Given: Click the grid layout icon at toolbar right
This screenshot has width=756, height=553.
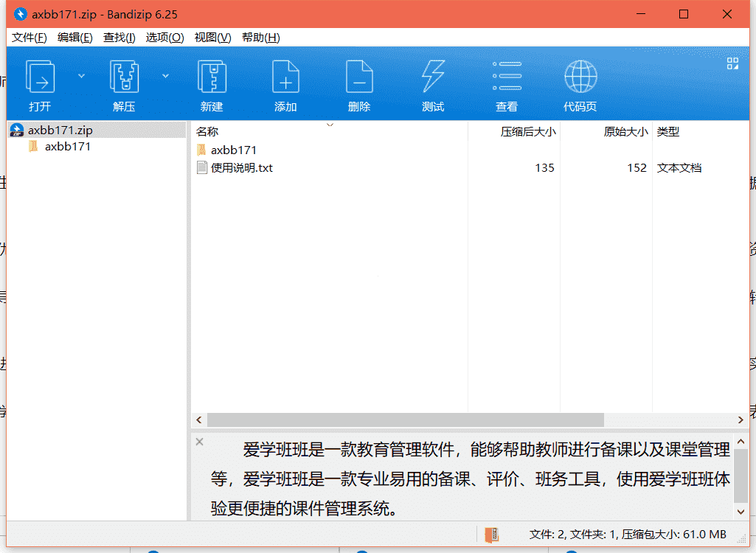Looking at the screenshot, I should [x=732, y=63].
